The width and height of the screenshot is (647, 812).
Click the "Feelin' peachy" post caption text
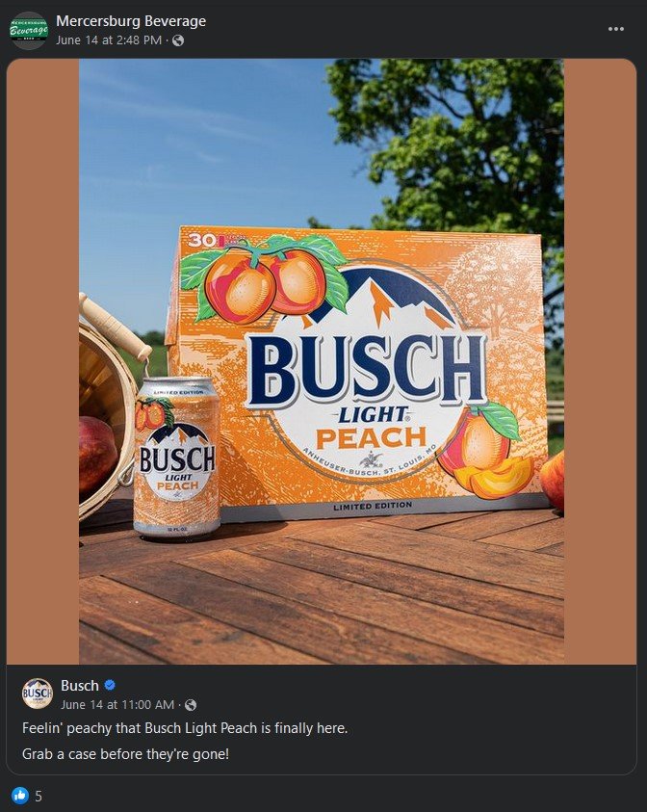pyautogui.click(x=185, y=728)
